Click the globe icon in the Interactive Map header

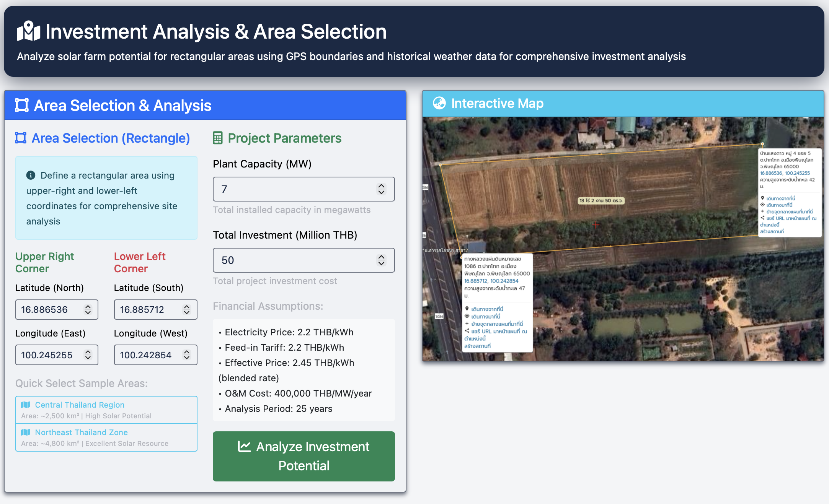pyautogui.click(x=440, y=102)
